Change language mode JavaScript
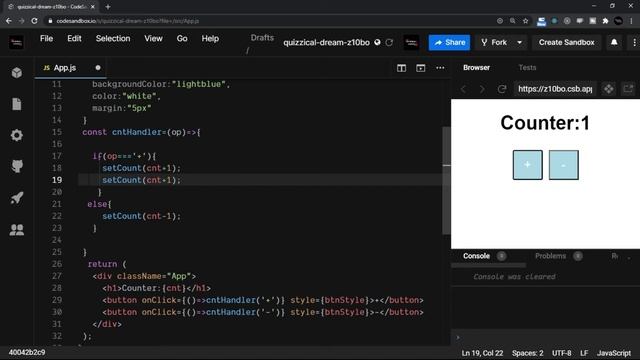Image resolution: width=640 pixels, height=360 pixels. coord(613,353)
